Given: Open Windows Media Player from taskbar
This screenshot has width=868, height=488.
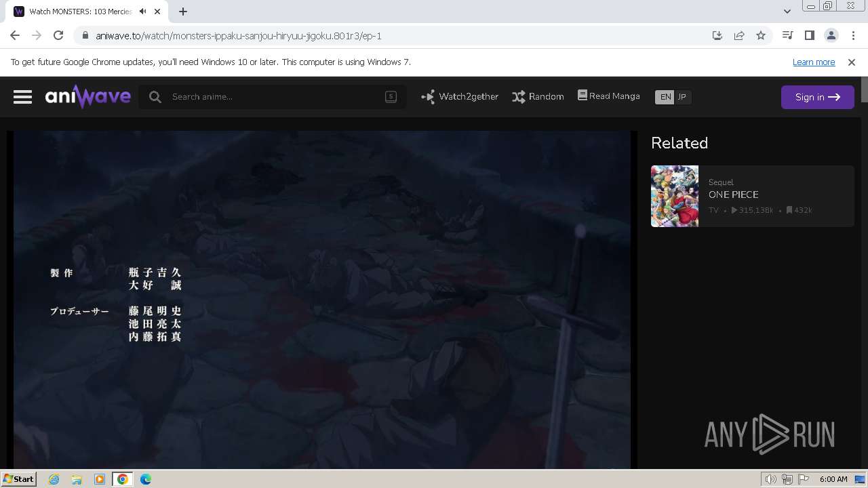Looking at the screenshot, I should tap(100, 479).
